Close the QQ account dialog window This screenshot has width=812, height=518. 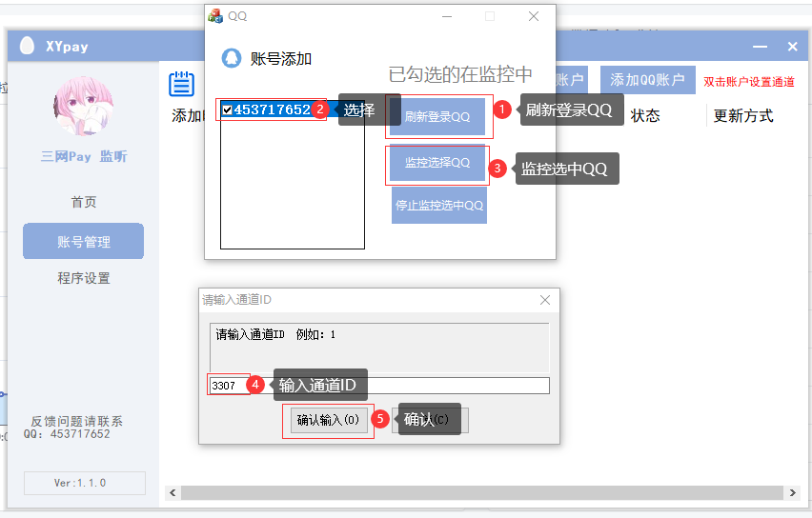tap(534, 16)
